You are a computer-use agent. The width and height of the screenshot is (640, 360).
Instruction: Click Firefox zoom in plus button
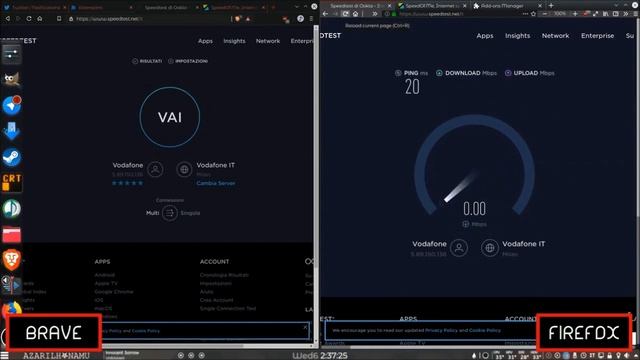click(x=575, y=13)
